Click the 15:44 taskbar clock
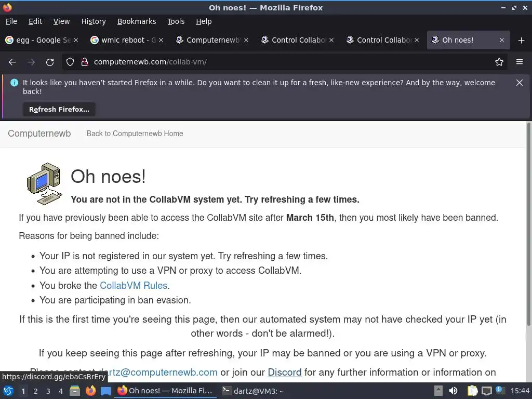Screen dimensions: 532x399 click(x=520, y=391)
